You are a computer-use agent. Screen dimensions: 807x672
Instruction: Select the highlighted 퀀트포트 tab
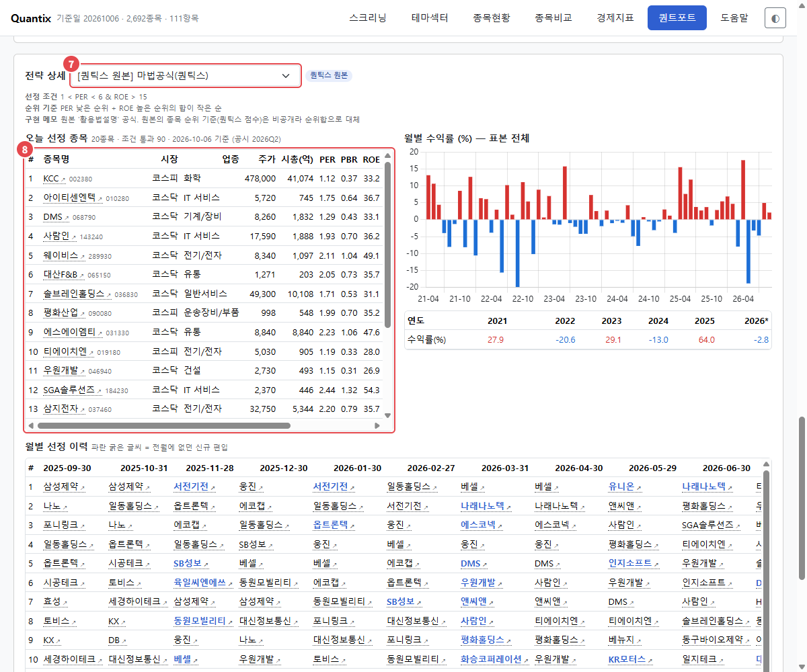pos(677,18)
